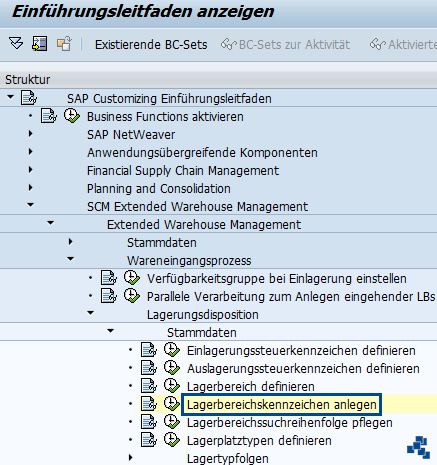Open documentation for Parallele Verarbeitung row

click(109, 296)
